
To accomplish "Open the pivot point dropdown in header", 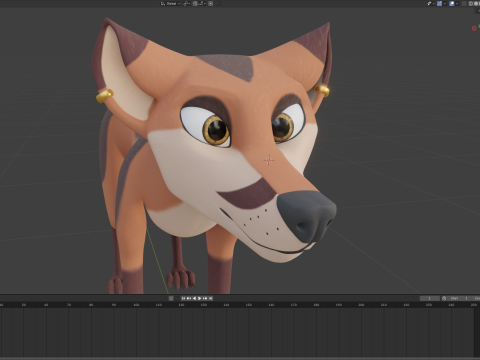I will coord(187,3).
